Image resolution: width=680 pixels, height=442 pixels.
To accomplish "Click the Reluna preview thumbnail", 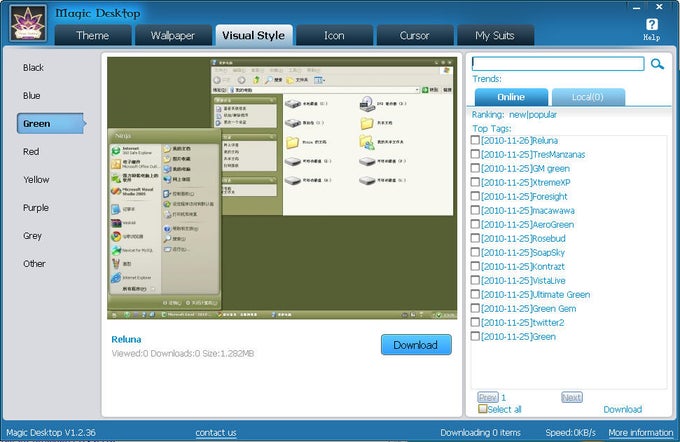I will click(282, 188).
